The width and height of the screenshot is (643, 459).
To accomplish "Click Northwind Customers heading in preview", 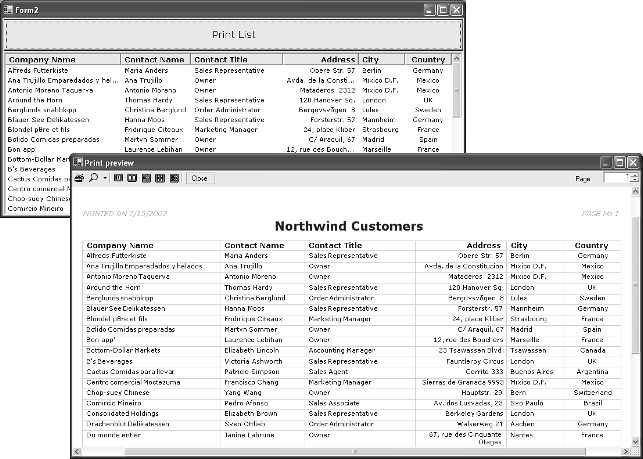I will 349,226.
